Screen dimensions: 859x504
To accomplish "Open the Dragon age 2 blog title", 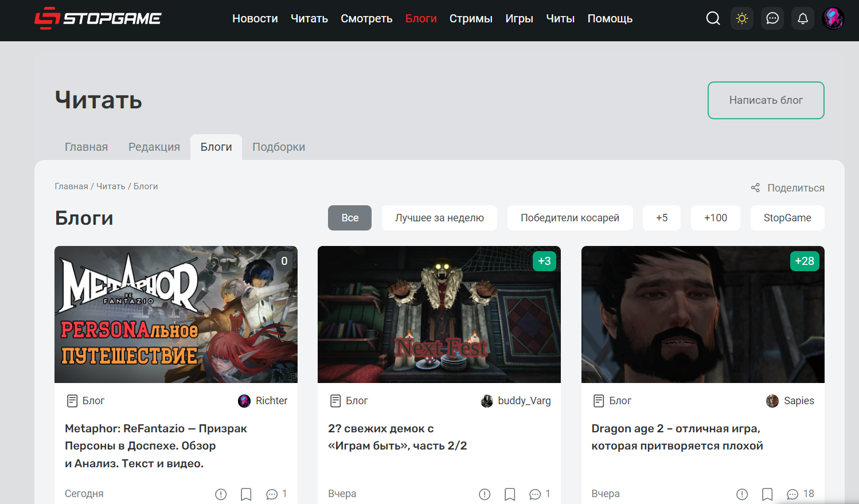I will 677,437.
